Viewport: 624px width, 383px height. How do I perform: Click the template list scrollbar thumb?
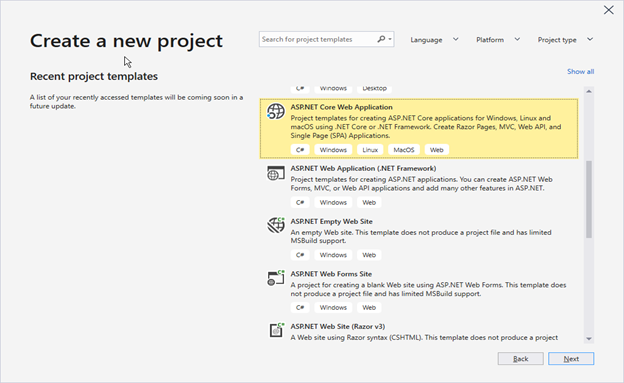589,199
